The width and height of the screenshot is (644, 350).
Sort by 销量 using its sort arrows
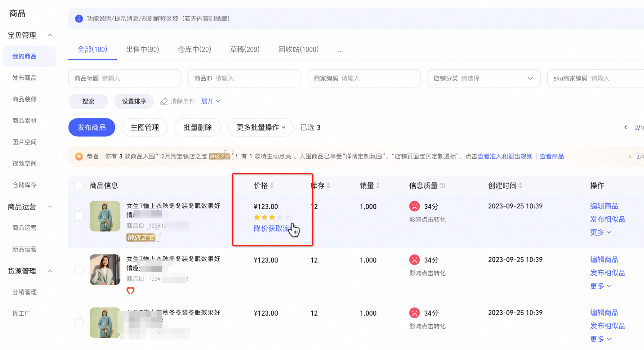coord(378,186)
